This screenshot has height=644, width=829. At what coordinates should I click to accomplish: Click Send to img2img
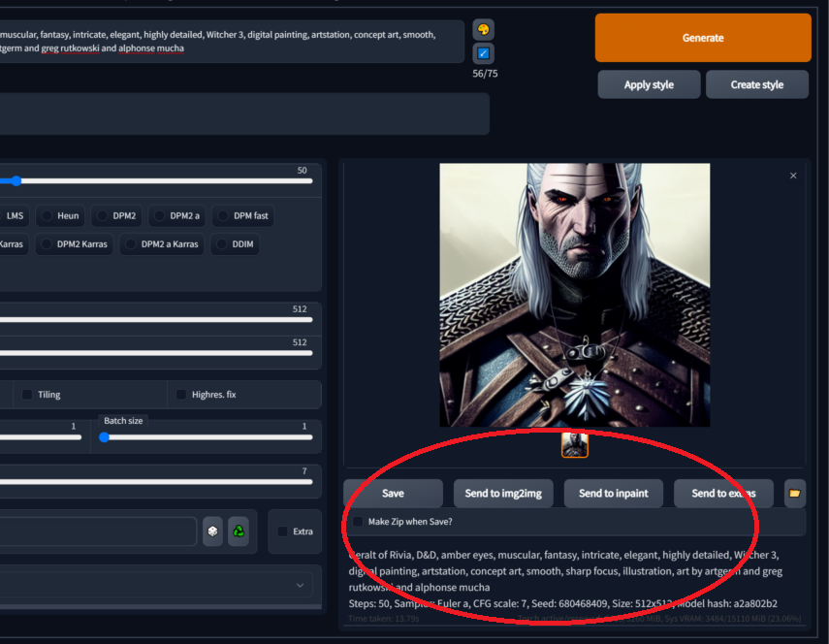tap(503, 493)
